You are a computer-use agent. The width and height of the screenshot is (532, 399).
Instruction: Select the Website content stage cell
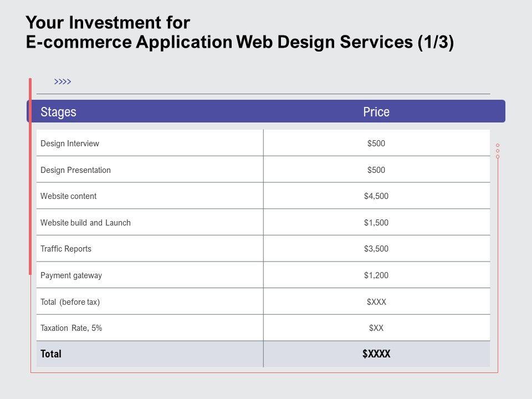[x=68, y=196]
